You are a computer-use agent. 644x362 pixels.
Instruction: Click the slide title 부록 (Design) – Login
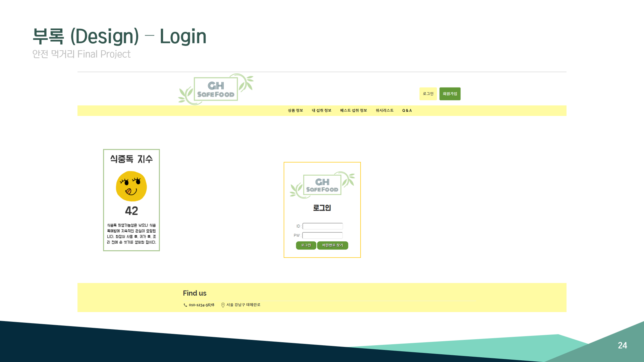[119, 36]
